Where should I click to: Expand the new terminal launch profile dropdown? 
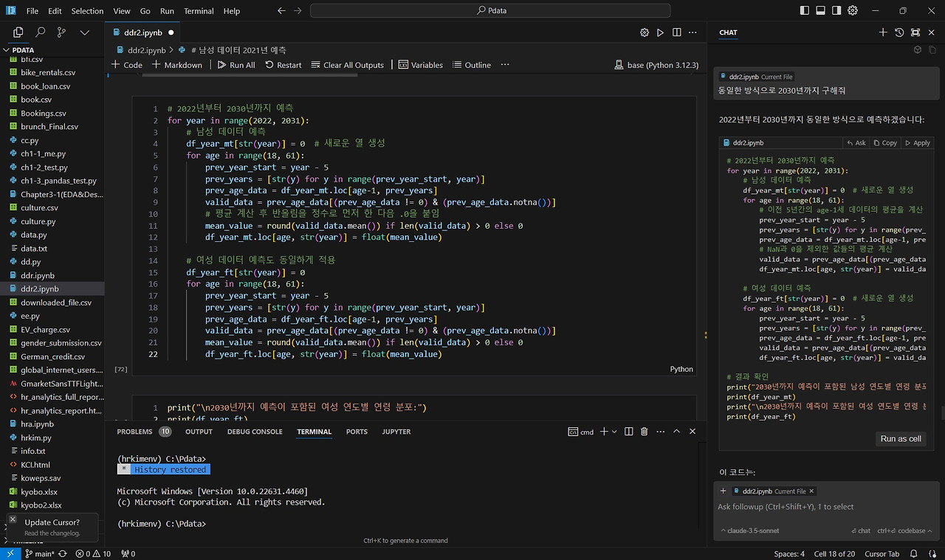coord(615,432)
